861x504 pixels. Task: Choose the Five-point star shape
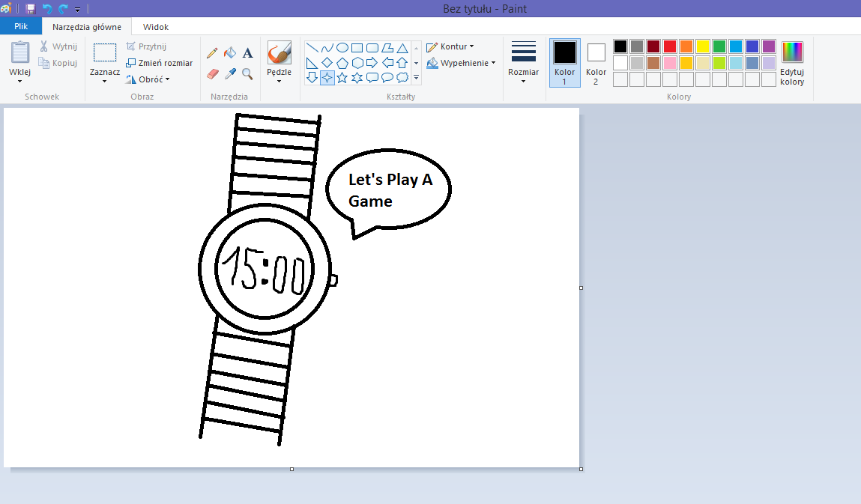point(342,77)
